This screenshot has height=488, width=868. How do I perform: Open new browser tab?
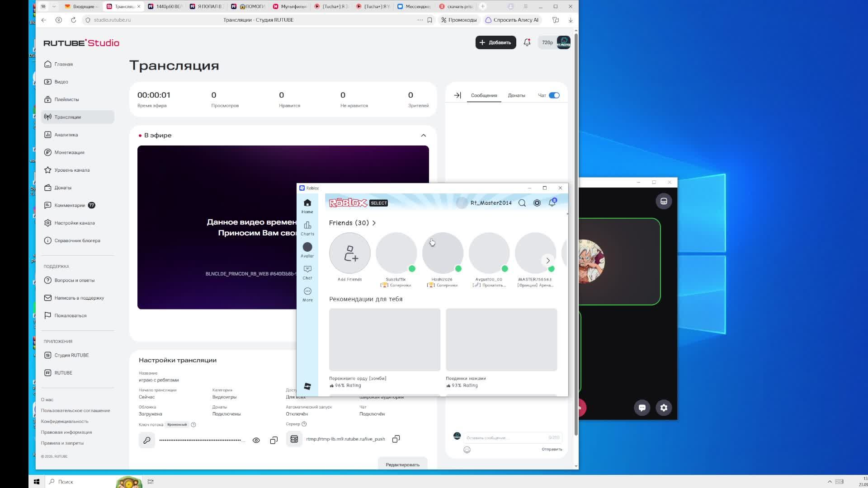coord(483,6)
